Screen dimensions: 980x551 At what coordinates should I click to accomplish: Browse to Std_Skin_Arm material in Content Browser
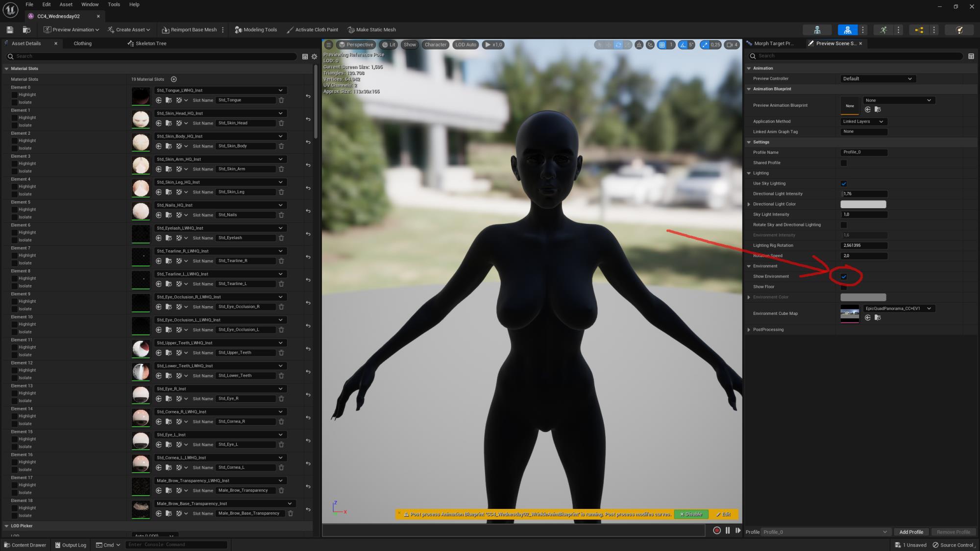coord(169,169)
